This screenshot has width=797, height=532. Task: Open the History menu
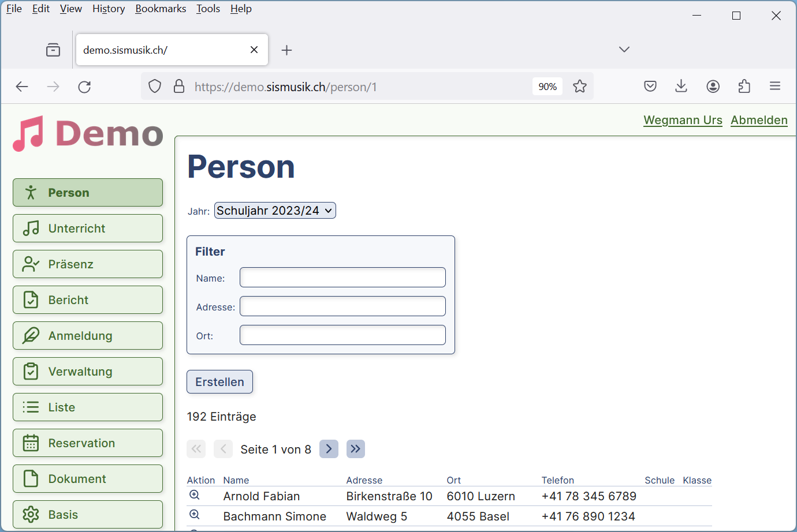[109, 9]
